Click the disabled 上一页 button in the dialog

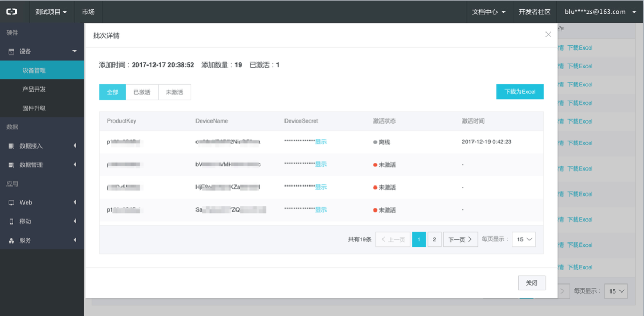[x=393, y=240]
